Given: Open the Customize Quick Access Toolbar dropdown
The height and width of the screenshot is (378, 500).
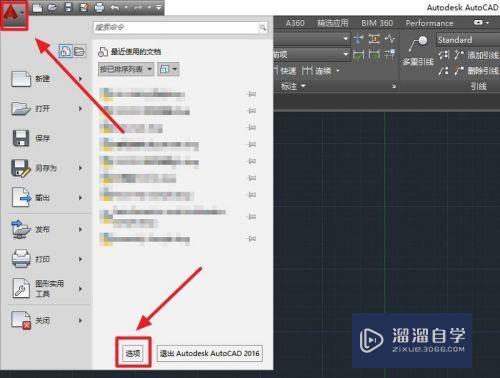Looking at the screenshot, I should coord(159,8).
